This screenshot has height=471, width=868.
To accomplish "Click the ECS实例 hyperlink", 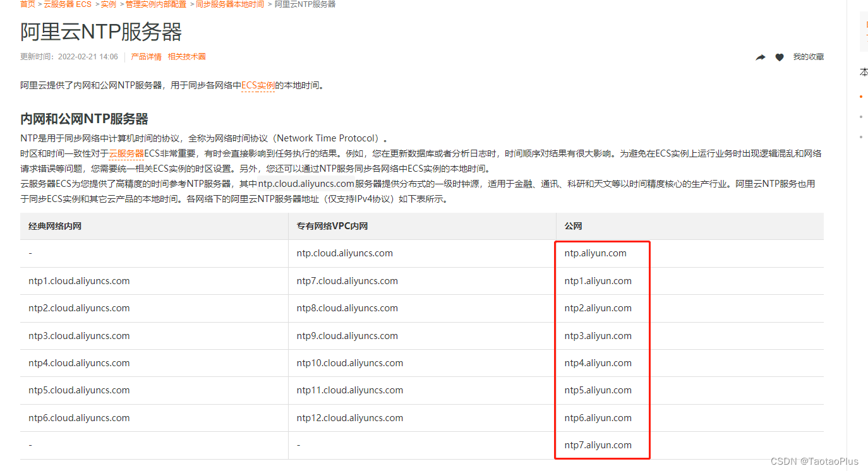I will (258, 86).
